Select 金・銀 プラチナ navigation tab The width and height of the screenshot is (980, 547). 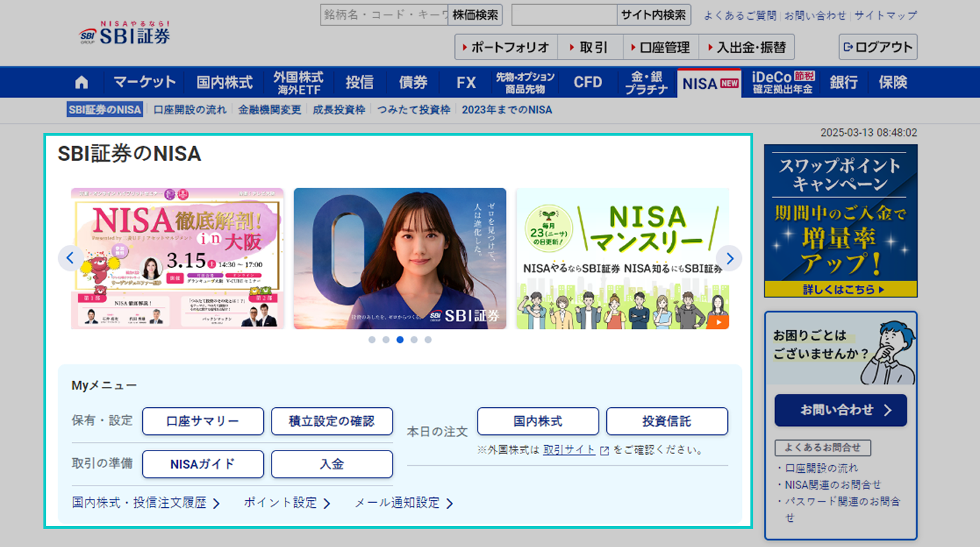point(646,83)
